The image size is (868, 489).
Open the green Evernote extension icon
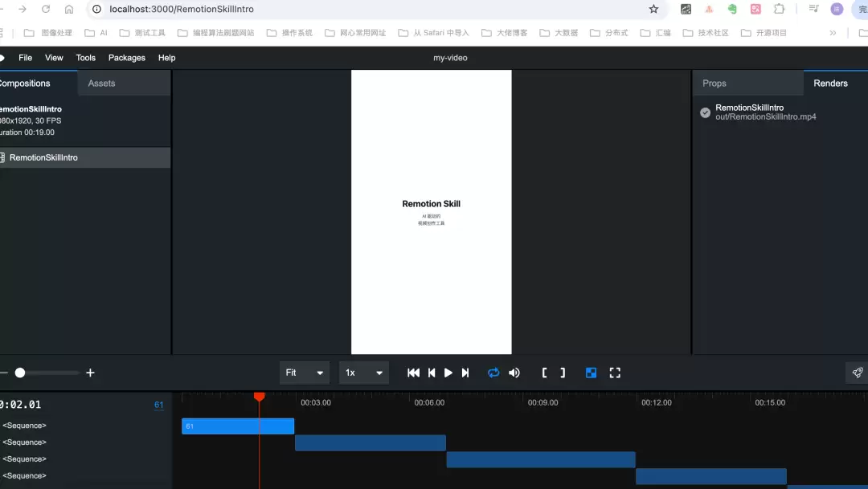(732, 9)
